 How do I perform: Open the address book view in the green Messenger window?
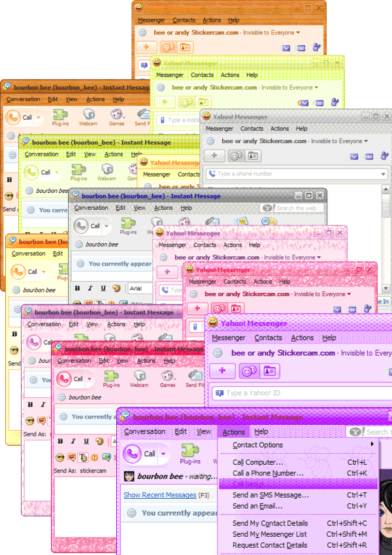pos(203,102)
